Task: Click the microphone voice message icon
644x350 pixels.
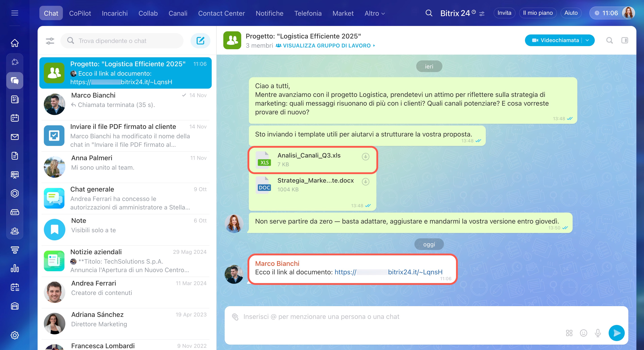Action: pos(598,333)
